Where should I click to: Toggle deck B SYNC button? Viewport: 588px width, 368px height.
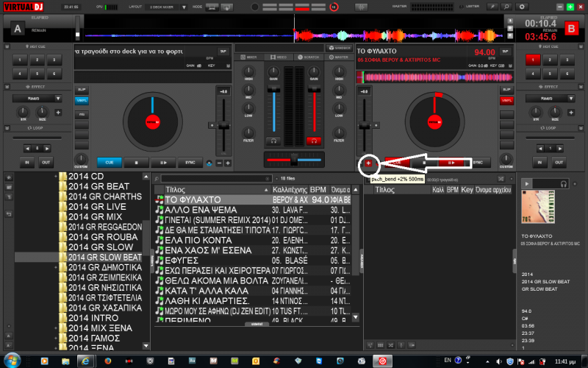pos(478,163)
